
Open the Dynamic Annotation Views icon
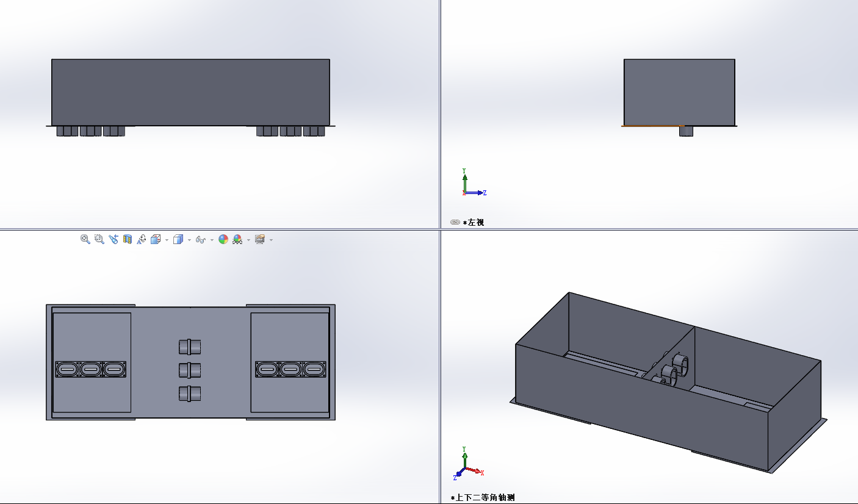(142, 239)
